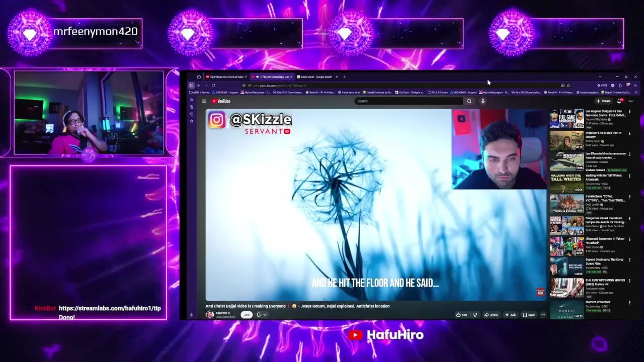
Task: Reload the page with browser refresh icon
Action: 213,85
